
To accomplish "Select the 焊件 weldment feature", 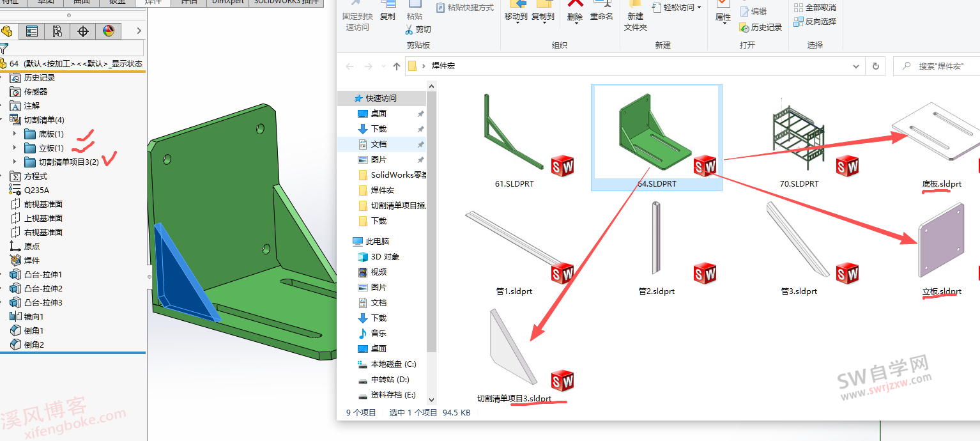I will (25, 261).
